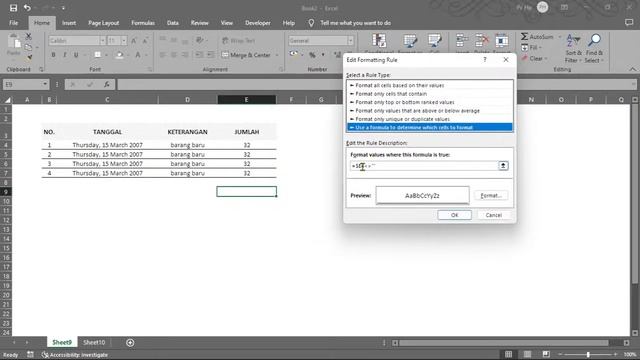Open the font name Calibri dropdown
Viewport: 640px width, 360px height.
coord(102,40)
